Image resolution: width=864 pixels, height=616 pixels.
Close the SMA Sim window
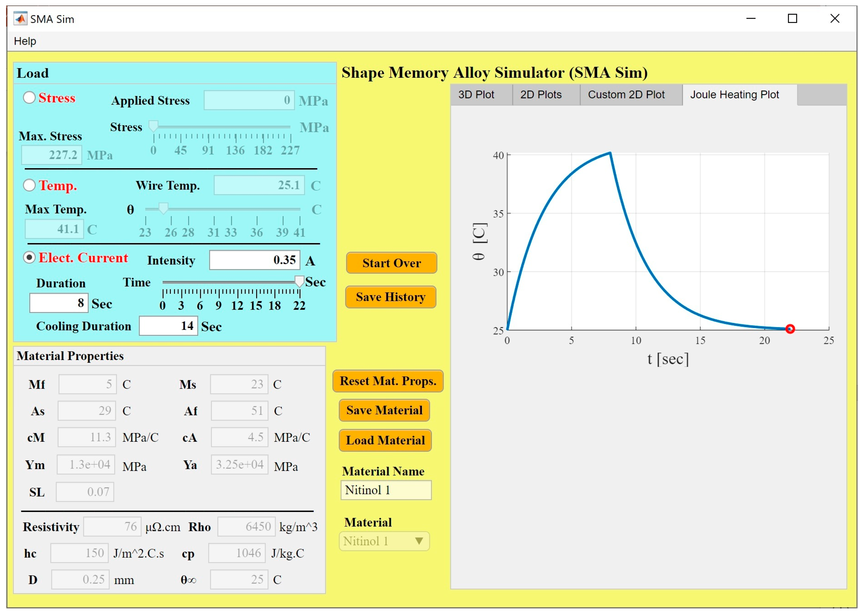[834, 19]
